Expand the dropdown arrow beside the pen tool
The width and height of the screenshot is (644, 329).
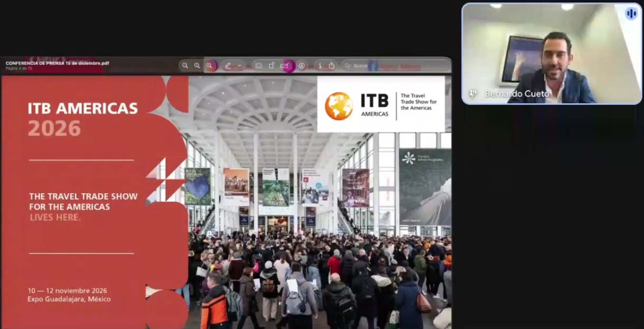click(239, 65)
